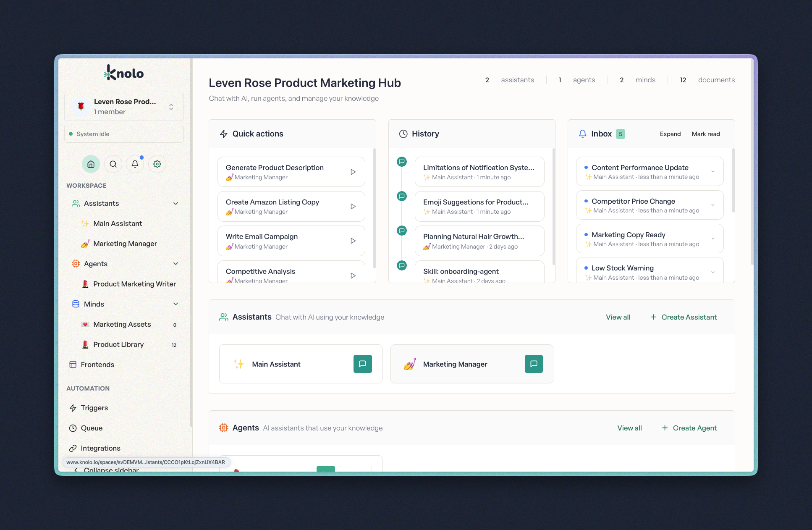Expand Marketing Copy Ready notification
Image resolution: width=812 pixels, height=530 pixels.
(x=713, y=239)
